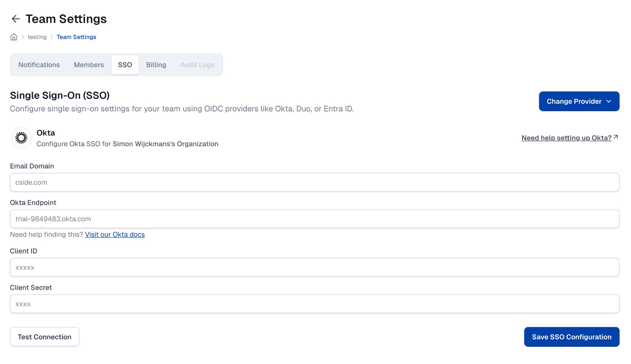Expand provider options via Change Provider
Screen dimensions: 631x364
[x=579, y=101]
